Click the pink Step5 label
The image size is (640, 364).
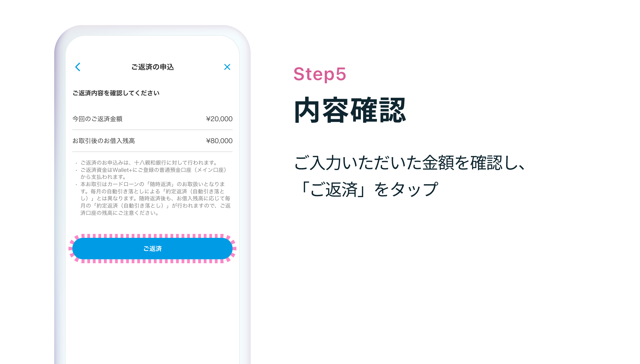click(320, 74)
